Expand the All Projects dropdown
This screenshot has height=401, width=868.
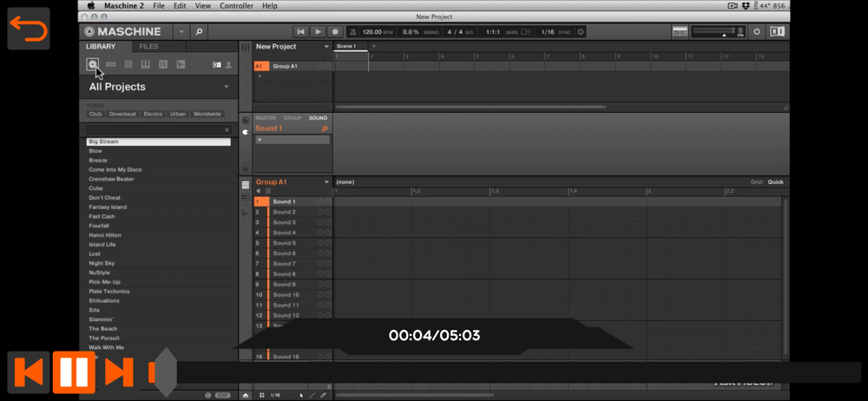227,87
